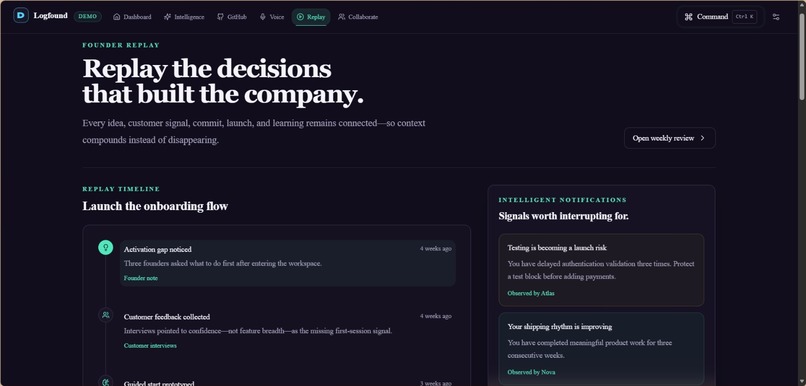Click Open weekly review button
This screenshot has height=386, width=806.
tap(669, 138)
